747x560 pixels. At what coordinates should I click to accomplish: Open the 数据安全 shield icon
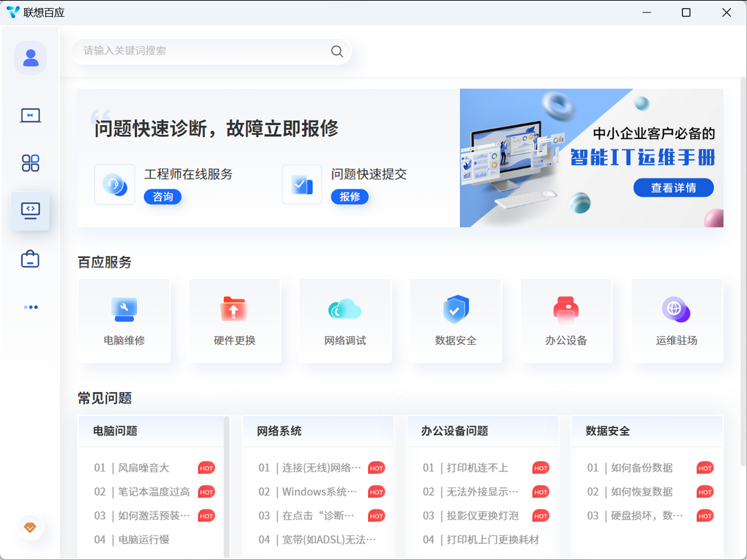(455, 309)
